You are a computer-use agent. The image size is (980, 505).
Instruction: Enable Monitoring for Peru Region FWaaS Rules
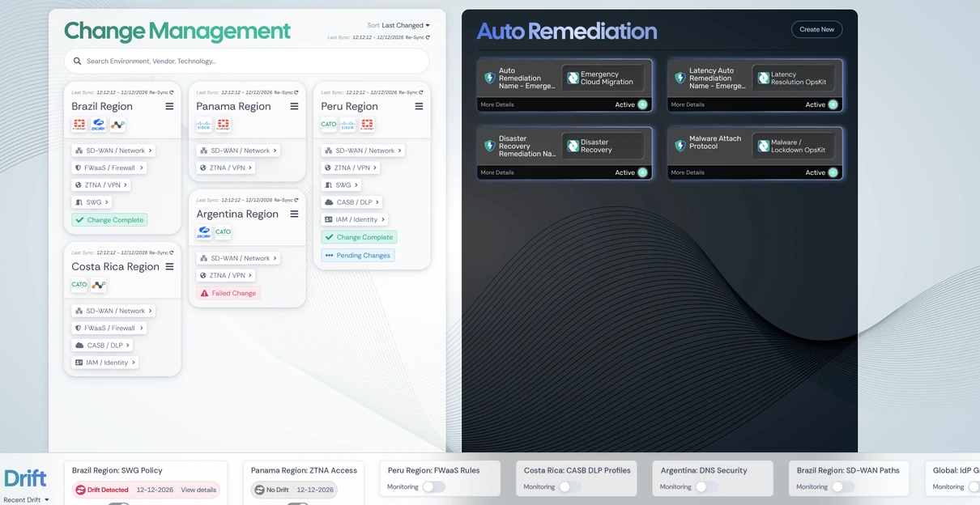(434, 486)
